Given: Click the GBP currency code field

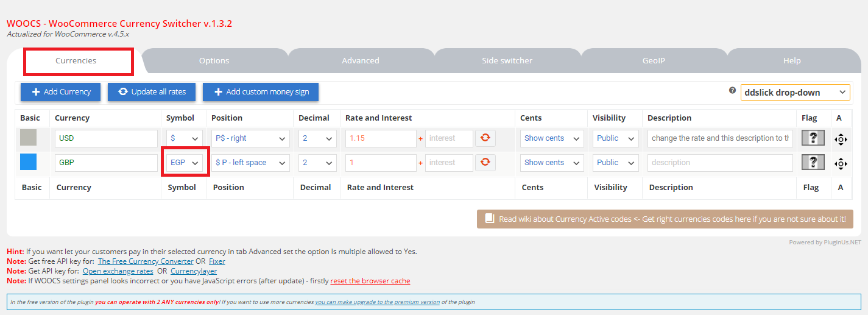Looking at the screenshot, I should click(x=106, y=163).
